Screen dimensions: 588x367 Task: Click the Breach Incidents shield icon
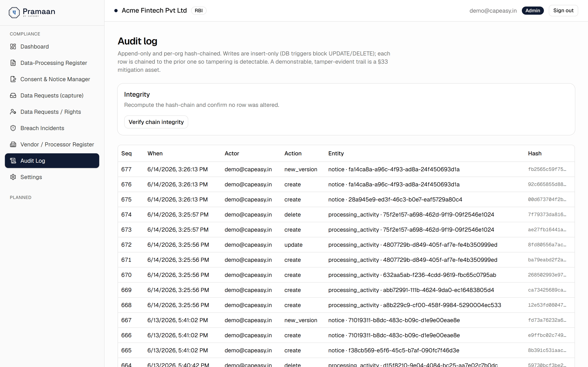click(x=13, y=128)
